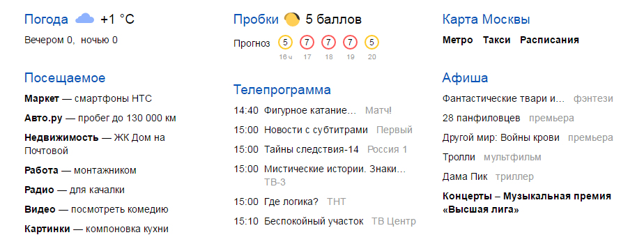Viewport: 644px width, 251px height.
Task: Select the 20 o'clock yellow forecast circle
Action: (371, 42)
